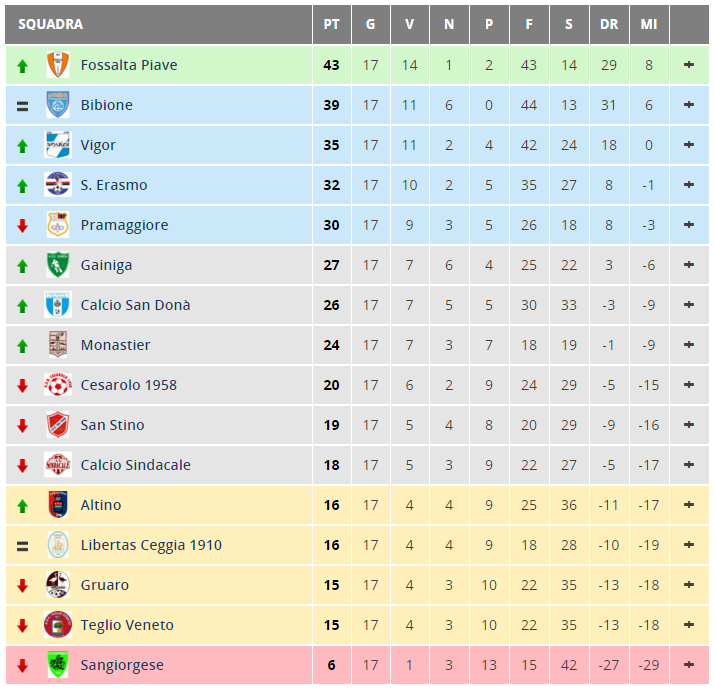Sort by the DR column header

pos(609,24)
